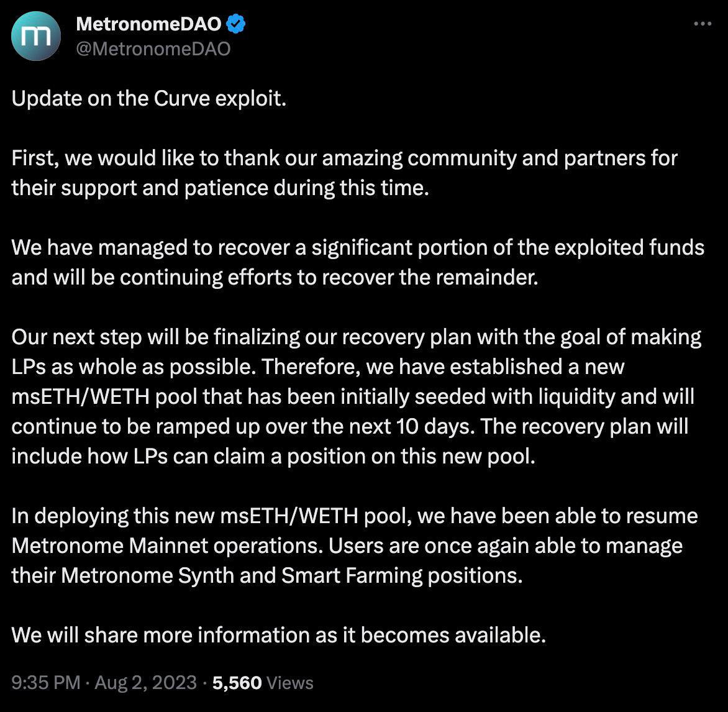Click the Aug 2, 2023 date
728x712 pixels.
point(145,683)
